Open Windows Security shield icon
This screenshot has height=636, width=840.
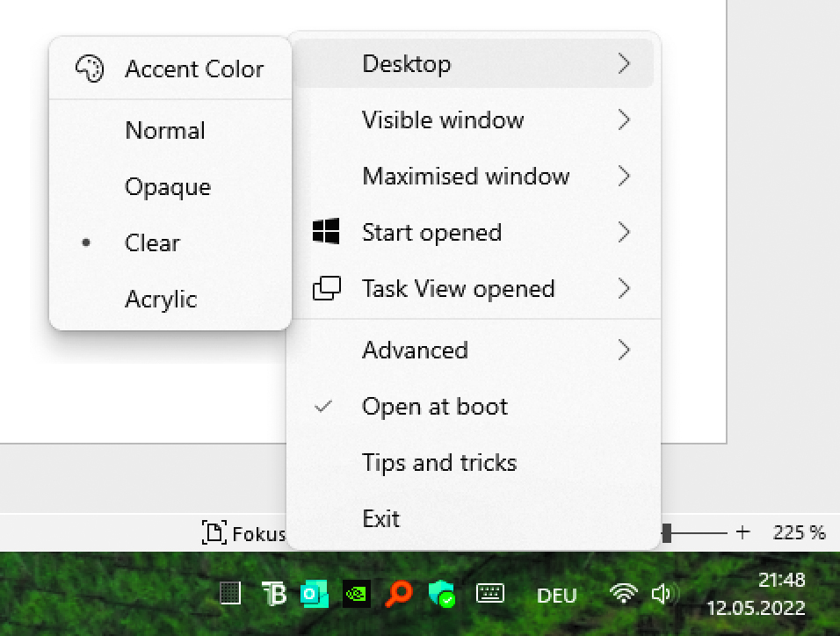[x=441, y=594]
